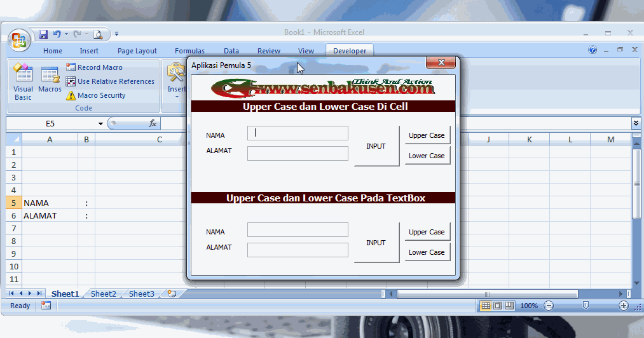Open the Insert controls dropdown
The width and height of the screenshot is (644, 338).
pos(177,81)
